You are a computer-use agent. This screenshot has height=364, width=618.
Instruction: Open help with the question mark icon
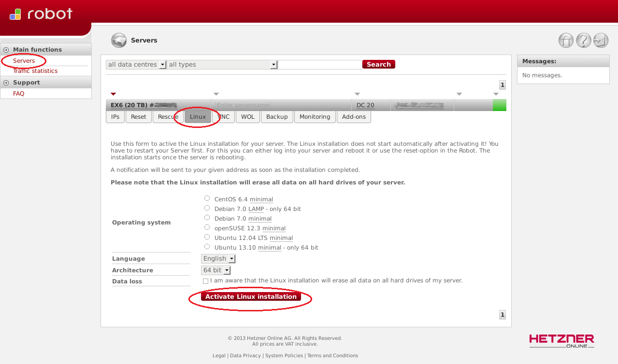[584, 41]
